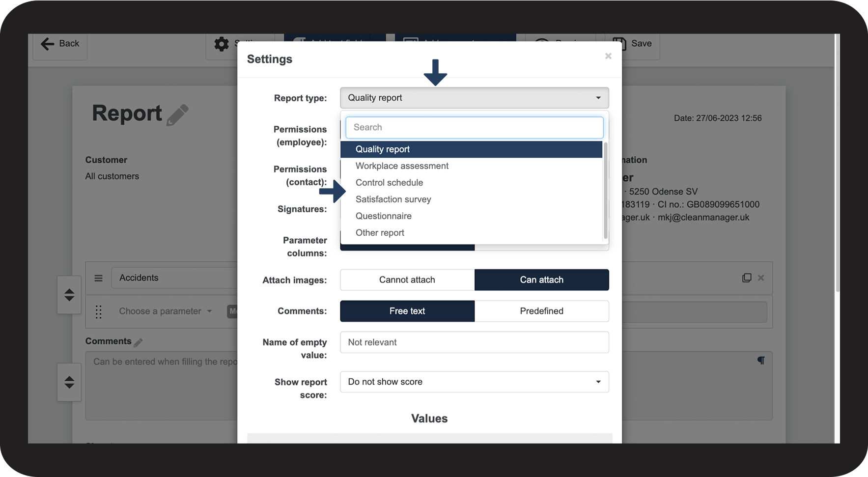This screenshot has height=477, width=868.
Task: Edit the Report title with the pencil icon
Action: coord(177,115)
